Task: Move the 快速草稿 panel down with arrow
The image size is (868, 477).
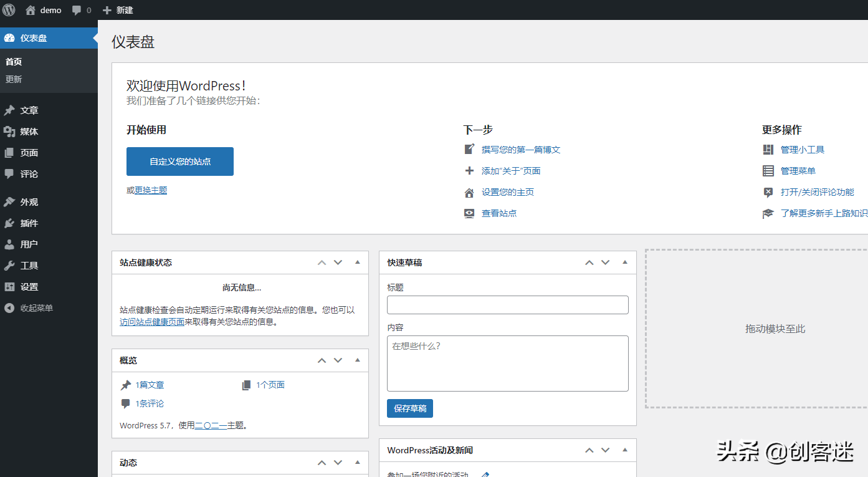Action: [605, 262]
